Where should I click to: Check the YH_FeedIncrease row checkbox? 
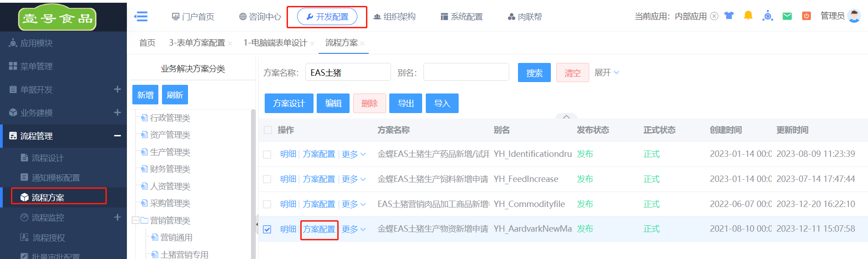pyautogui.click(x=267, y=179)
